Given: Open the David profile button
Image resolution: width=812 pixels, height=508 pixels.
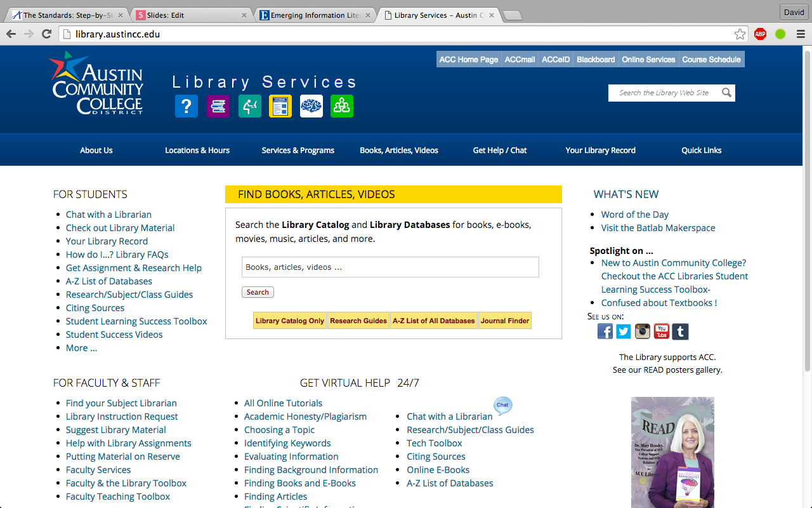Looking at the screenshot, I should [794, 12].
